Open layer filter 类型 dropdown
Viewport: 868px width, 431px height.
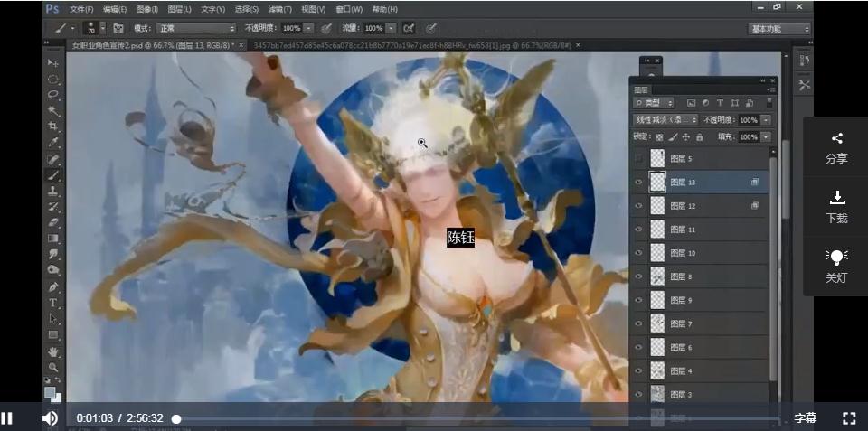[654, 103]
